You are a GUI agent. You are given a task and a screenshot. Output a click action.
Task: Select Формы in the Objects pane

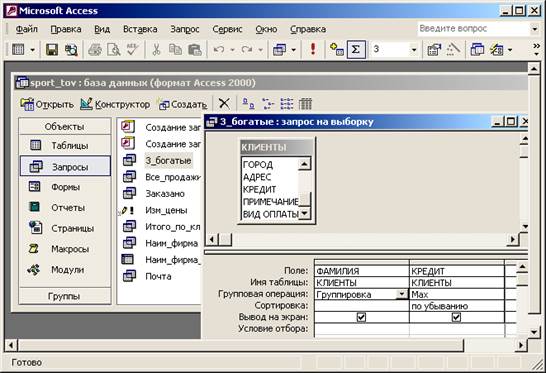point(65,187)
